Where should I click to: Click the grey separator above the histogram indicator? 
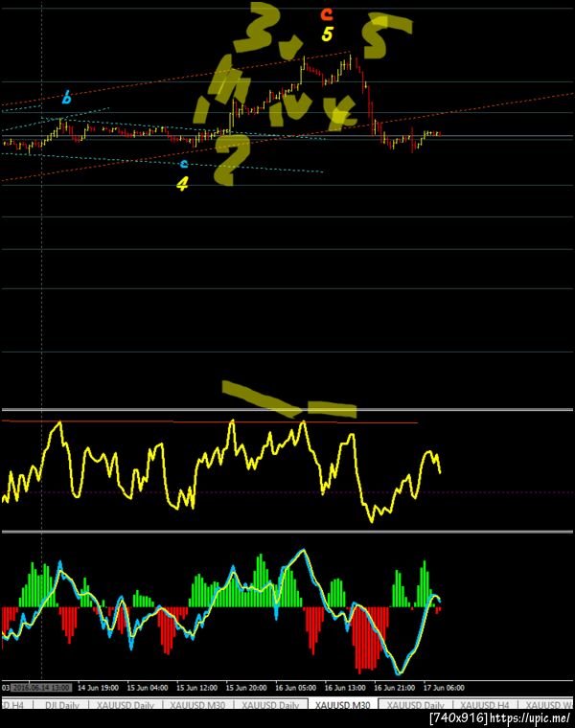[287, 532]
